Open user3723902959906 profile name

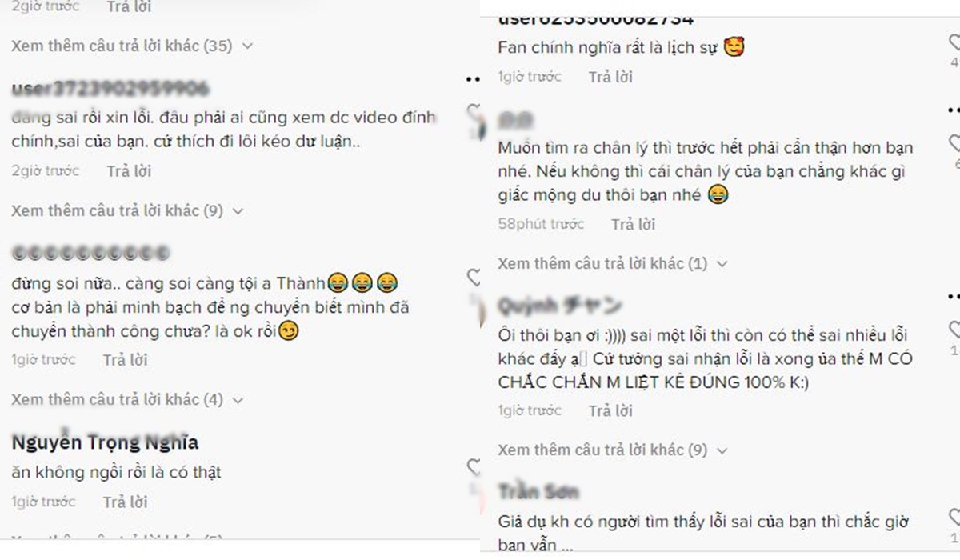[x=110, y=88]
